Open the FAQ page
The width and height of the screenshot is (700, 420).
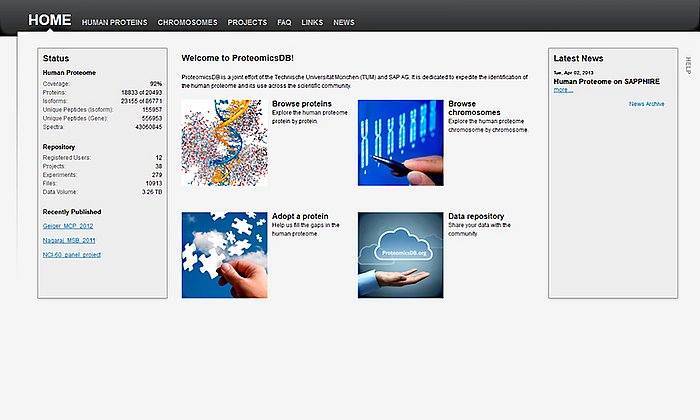[x=284, y=22]
